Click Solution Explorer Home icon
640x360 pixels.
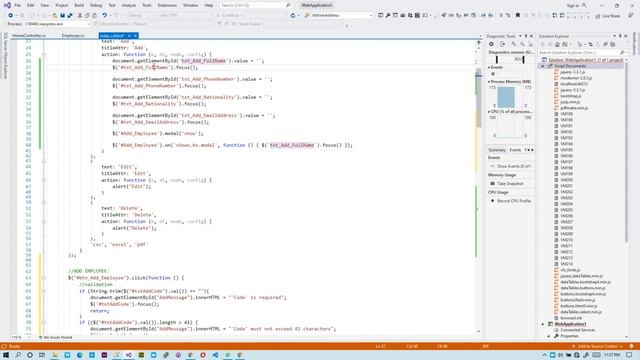point(557,44)
